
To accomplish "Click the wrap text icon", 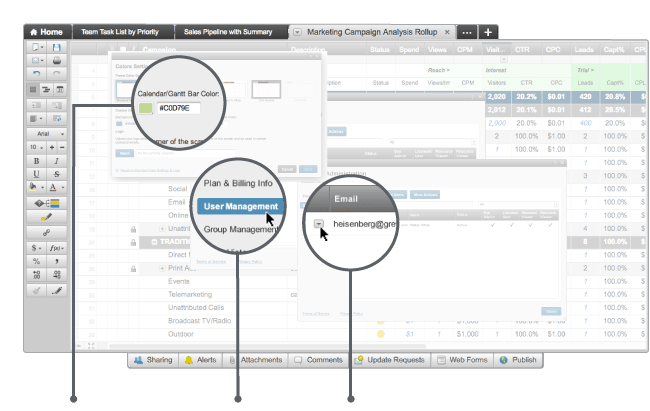I will click(56, 119).
